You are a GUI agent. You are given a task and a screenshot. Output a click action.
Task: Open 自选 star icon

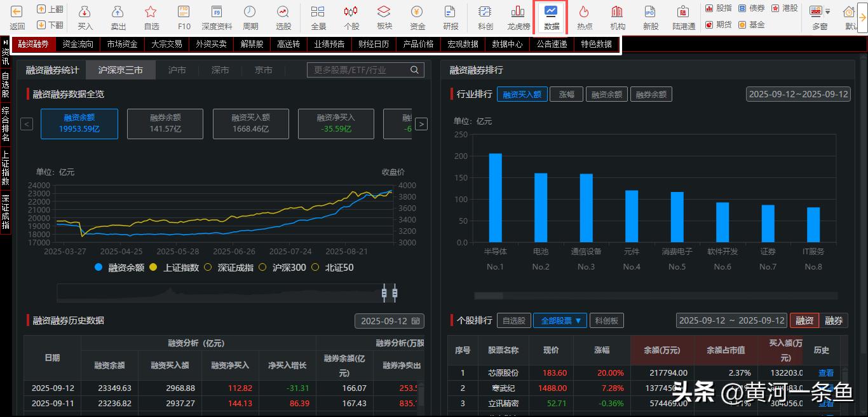151,17
